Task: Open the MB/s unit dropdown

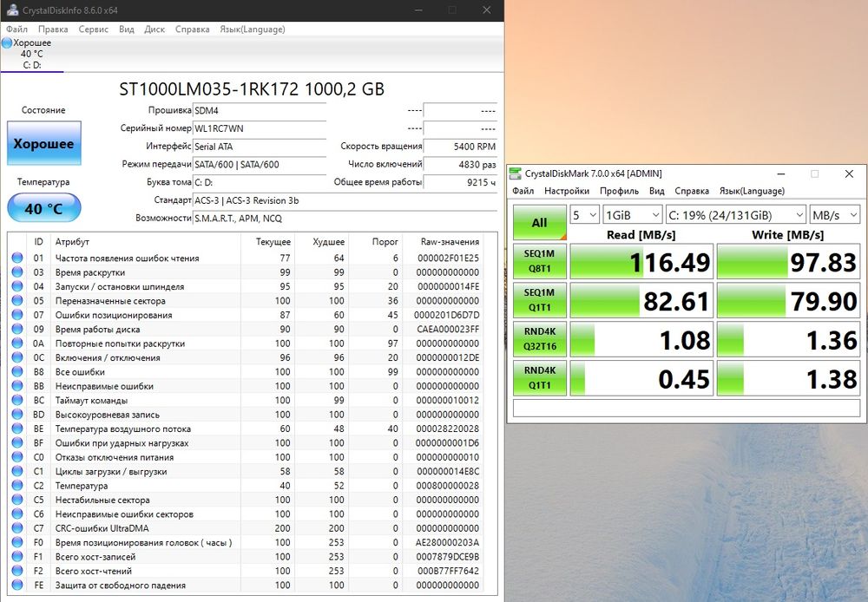Action: click(x=835, y=214)
